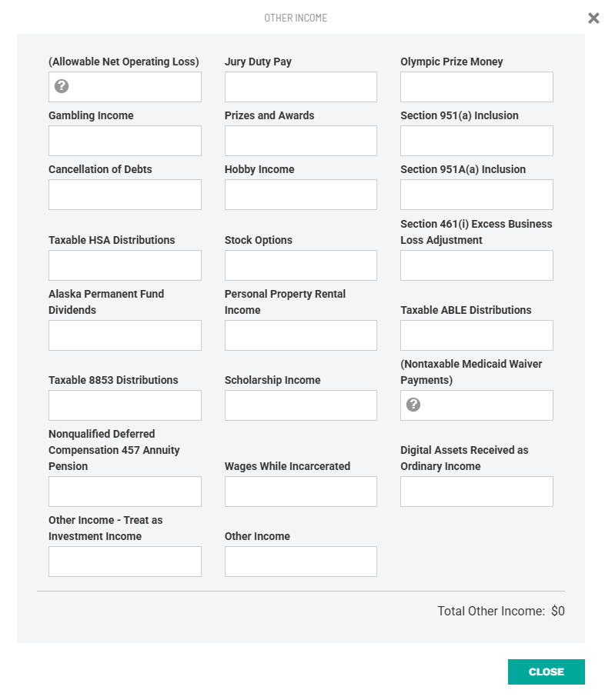Focus the Stock Options input
The height and width of the screenshot is (700, 605).
click(301, 265)
